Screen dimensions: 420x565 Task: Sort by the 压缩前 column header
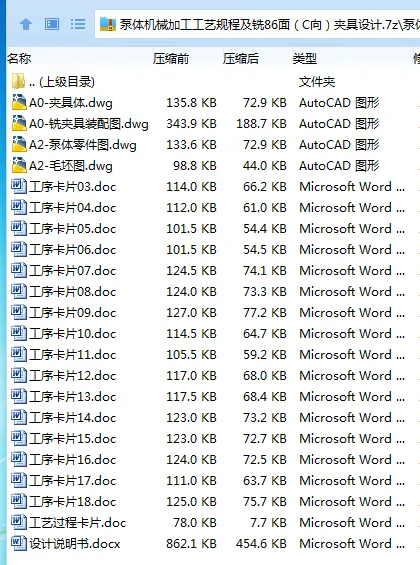click(171, 58)
